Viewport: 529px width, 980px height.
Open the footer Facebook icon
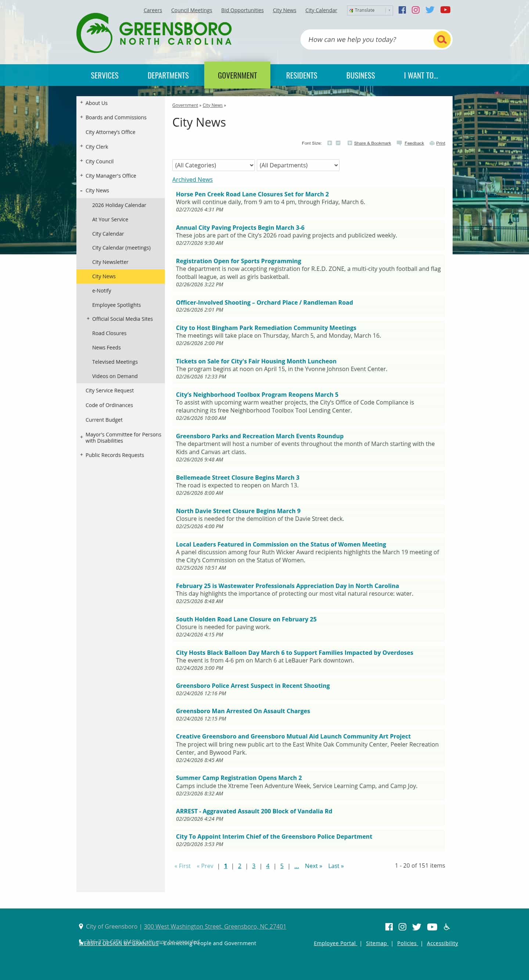pyautogui.click(x=389, y=927)
